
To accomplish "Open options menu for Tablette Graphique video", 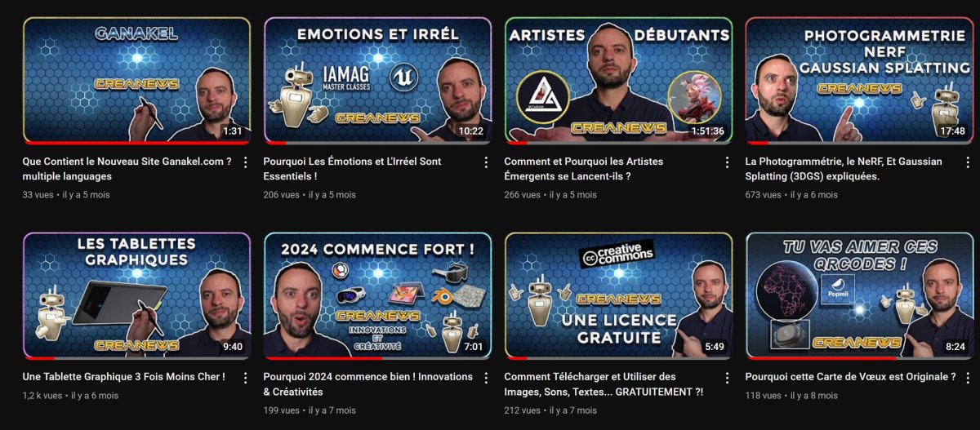I will pos(245,378).
